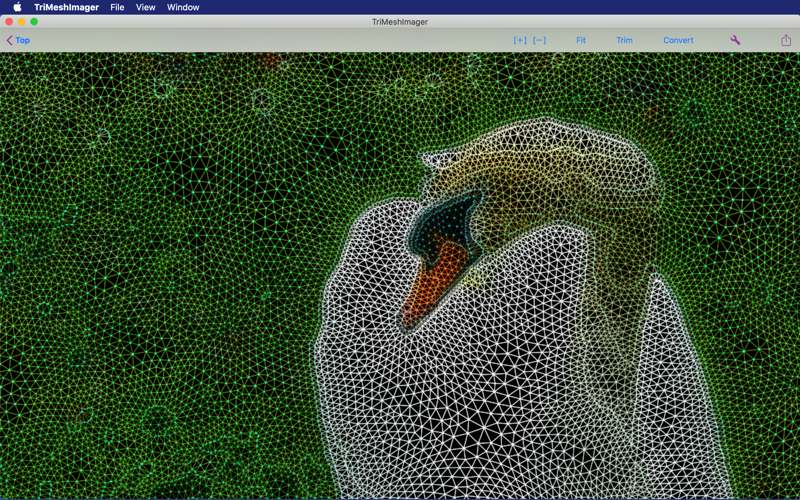
Task: Click the Convert button
Action: (x=678, y=40)
